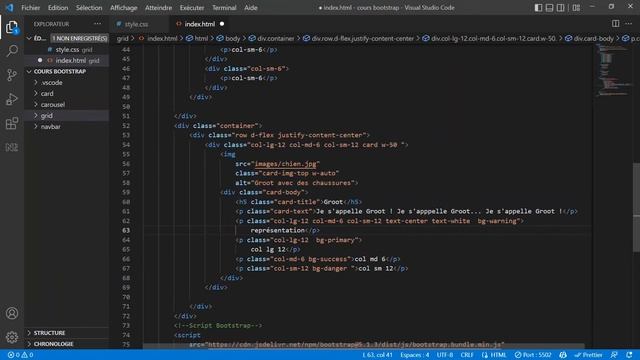Toggle panel layout icon in title bar
The height and width of the screenshot is (360, 640).
(x=549, y=7)
